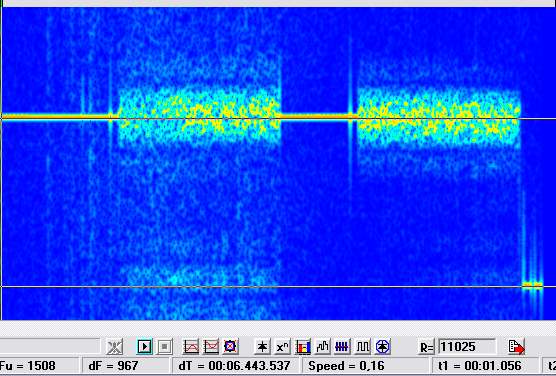Click the lower horizontal frequency cursor line
Viewport: 556px width, 376px height.
pyautogui.click(x=278, y=287)
